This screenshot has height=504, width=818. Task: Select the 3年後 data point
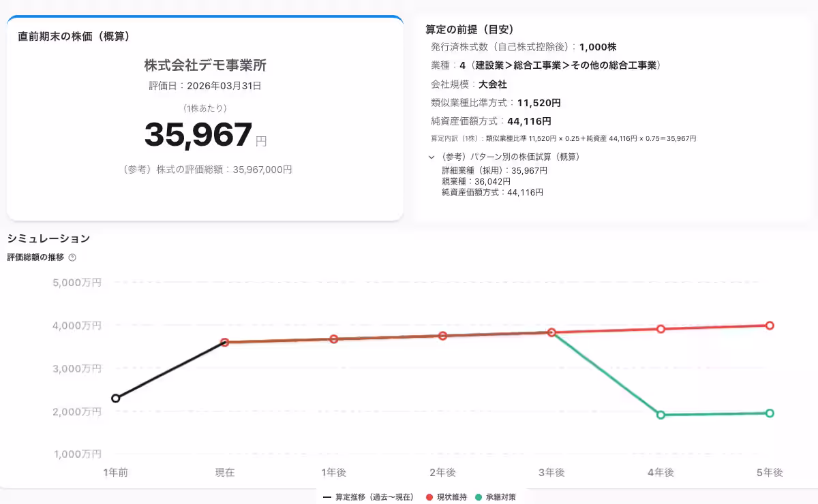552,332
